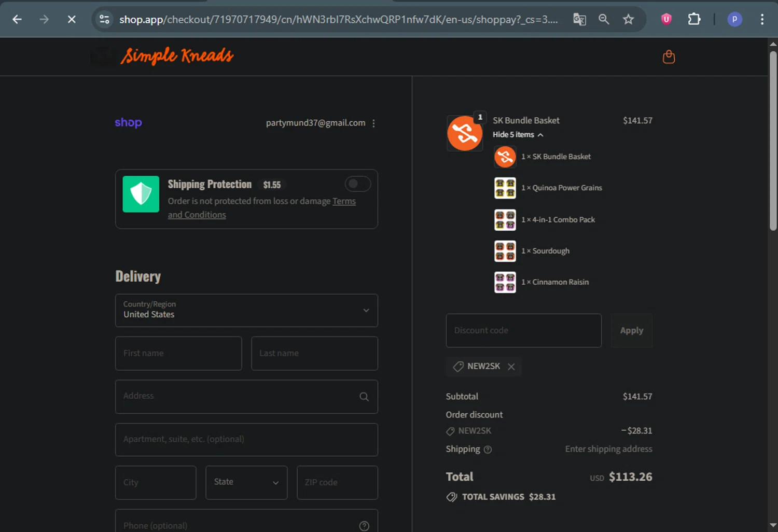Click the Quinoa Power Grains thumbnail
This screenshot has width=778, height=532.
click(505, 188)
